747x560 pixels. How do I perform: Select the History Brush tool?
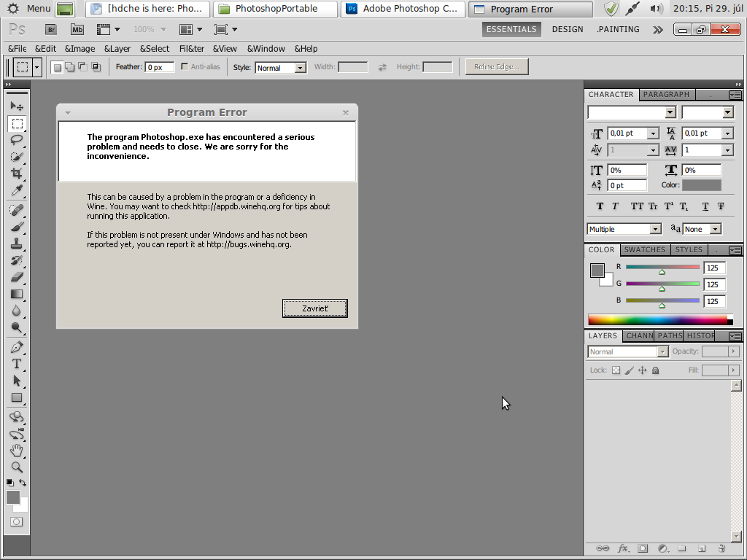17,260
